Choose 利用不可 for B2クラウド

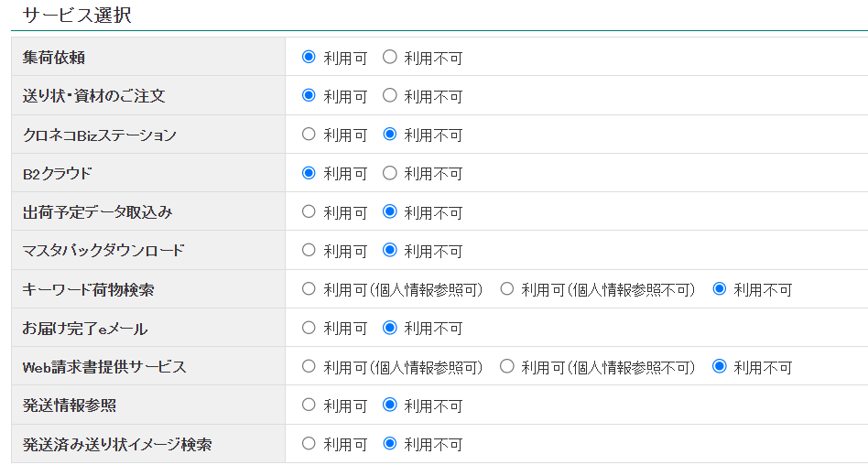(390, 173)
